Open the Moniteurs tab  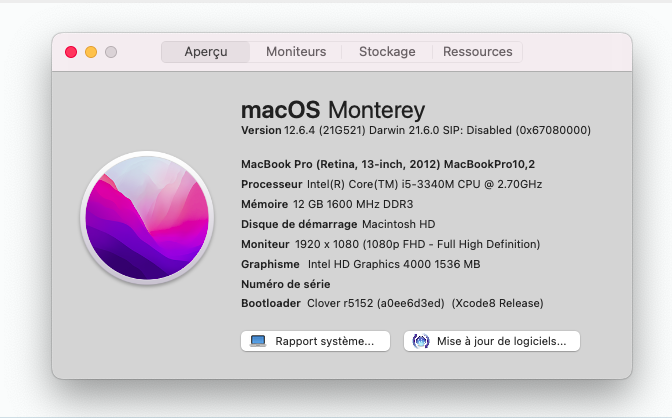pos(296,52)
